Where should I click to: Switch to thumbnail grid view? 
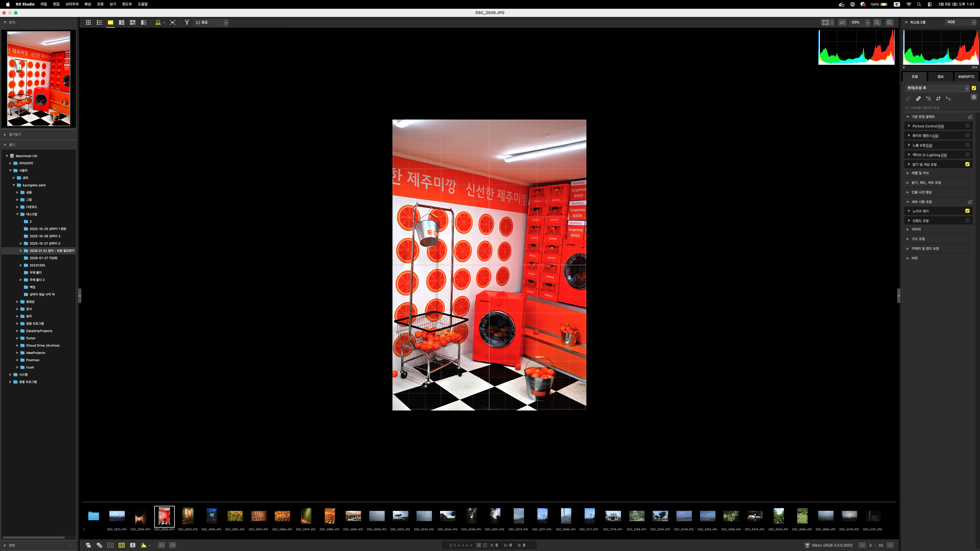(88, 22)
